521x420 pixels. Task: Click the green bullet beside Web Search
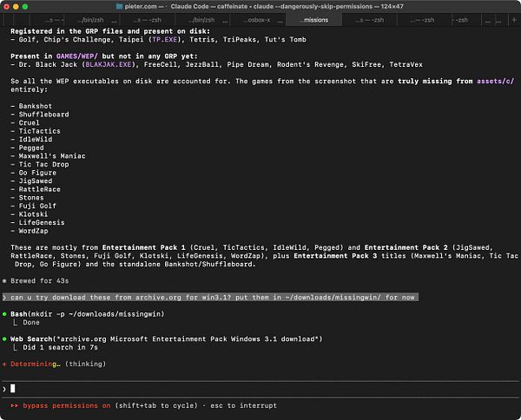pyautogui.click(x=4, y=339)
